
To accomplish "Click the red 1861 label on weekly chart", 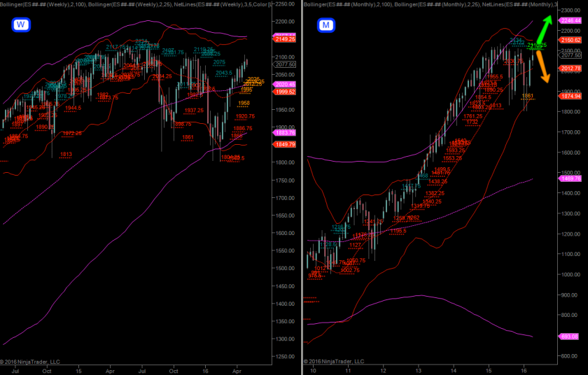I will (x=188, y=138).
